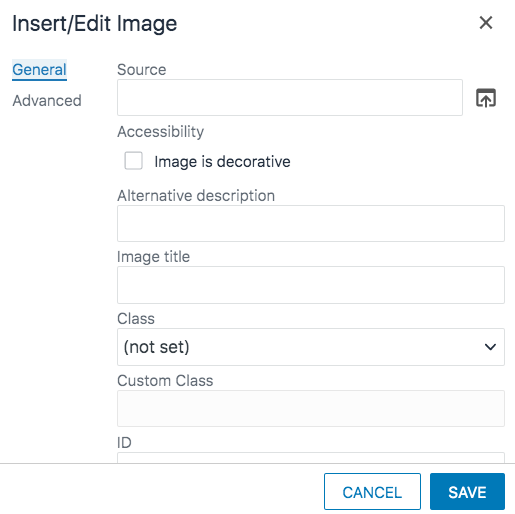Click the "Alternative description" field label
The height and width of the screenshot is (514, 515).
(196, 196)
